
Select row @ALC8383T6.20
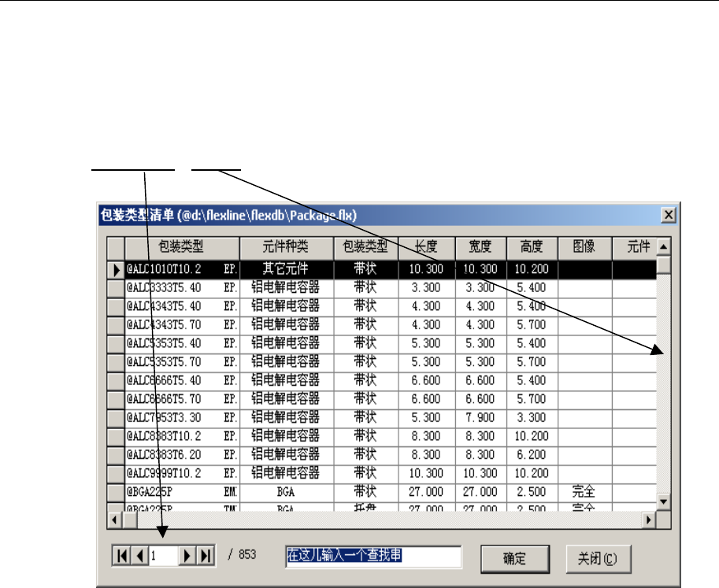click(381, 455)
